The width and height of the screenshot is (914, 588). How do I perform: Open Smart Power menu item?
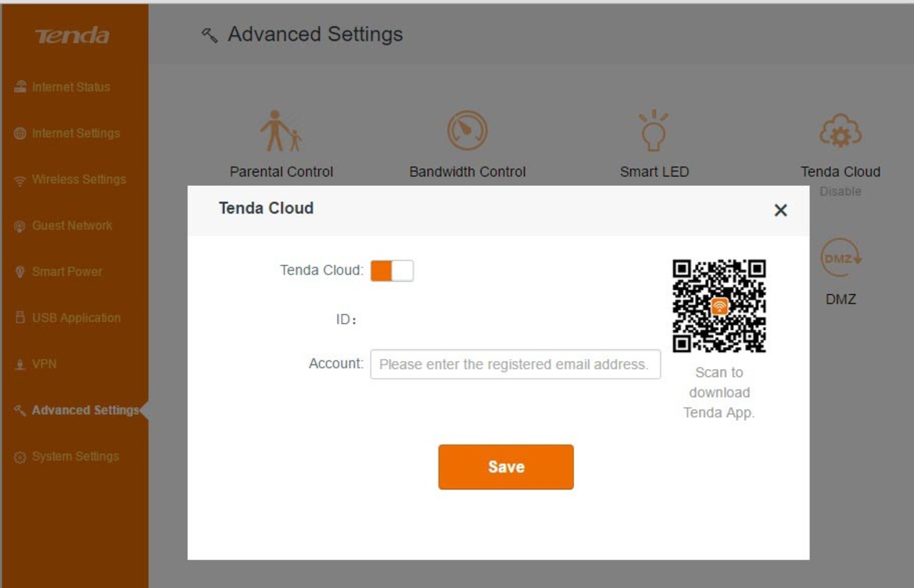(67, 271)
